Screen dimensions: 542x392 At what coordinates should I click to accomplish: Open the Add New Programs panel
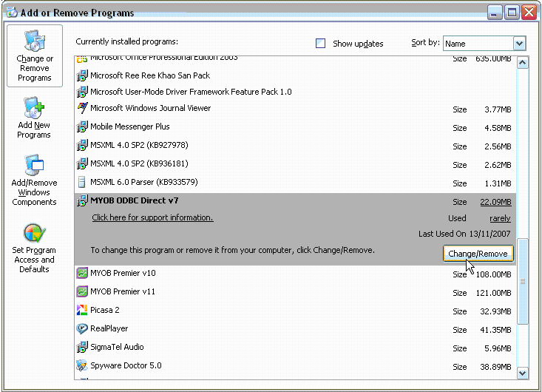tap(34, 118)
